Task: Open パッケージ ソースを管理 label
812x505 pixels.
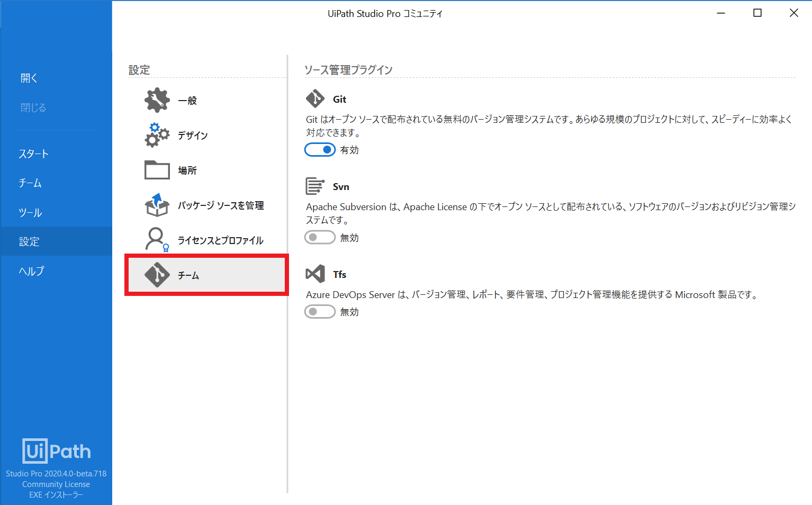Action: click(221, 205)
